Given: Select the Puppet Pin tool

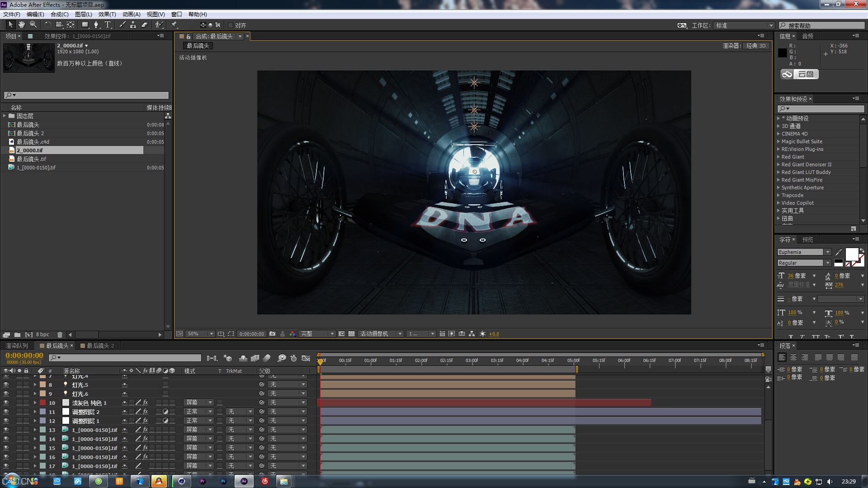Looking at the screenshot, I should pyautogui.click(x=174, y=25).
